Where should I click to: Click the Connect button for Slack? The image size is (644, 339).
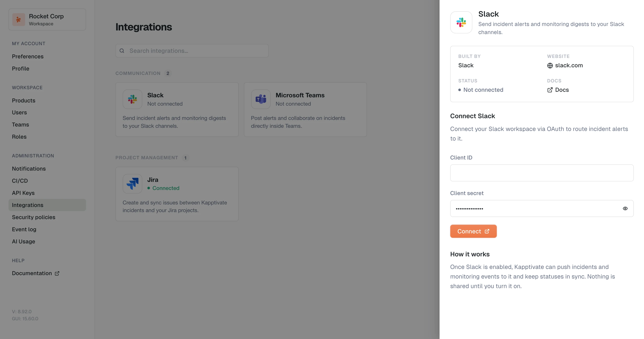[x=473, y=231]
